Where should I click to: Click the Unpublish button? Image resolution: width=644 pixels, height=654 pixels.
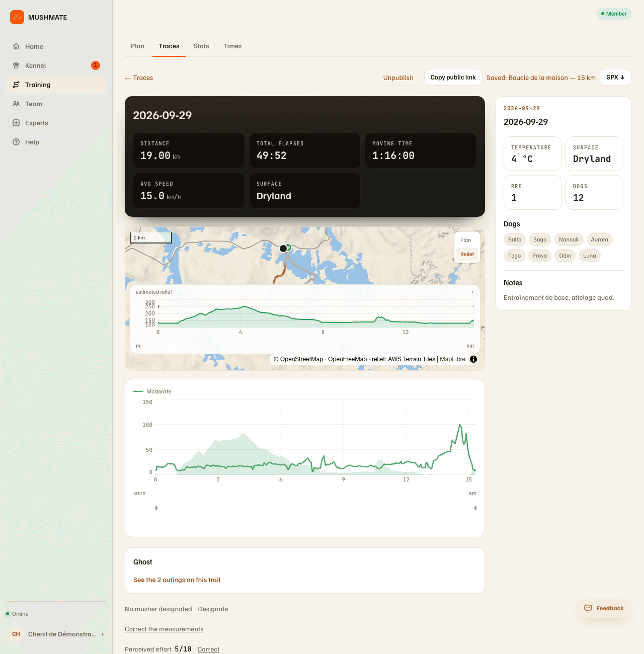click(x=398, y=77)
